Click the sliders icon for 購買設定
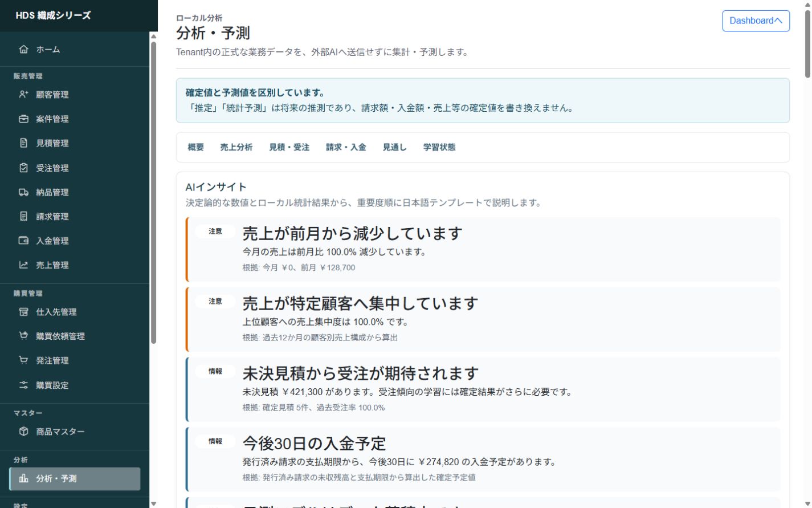812x508 pixels. [23, 385]
